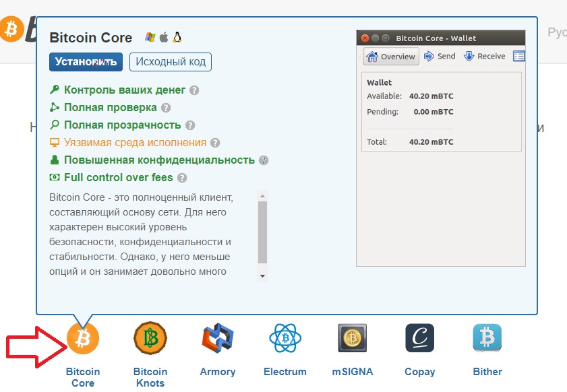The height and width of the screenshot is (392, 567).
Task: Open help icon beside Полная проверка
Action: (166, 108)
